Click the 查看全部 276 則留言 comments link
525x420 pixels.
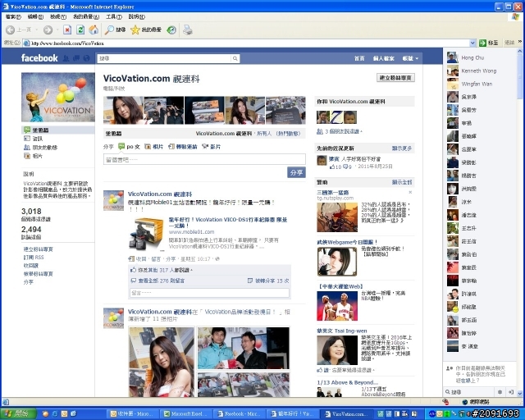click(x=162, y=281)
